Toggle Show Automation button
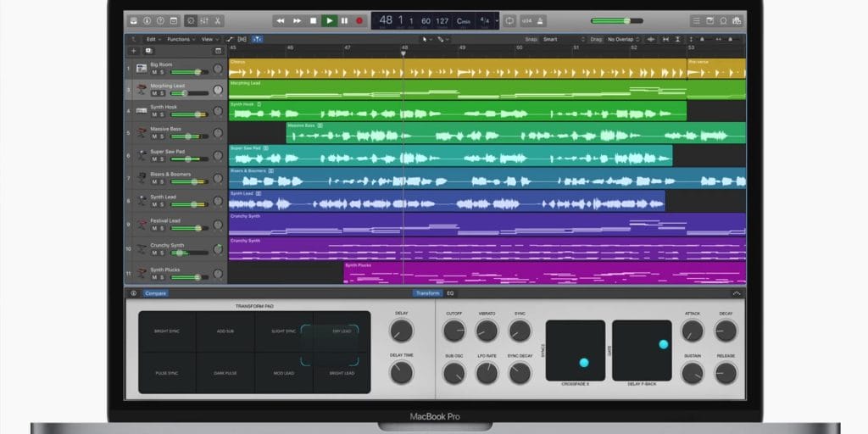 [x=230, y=39]
